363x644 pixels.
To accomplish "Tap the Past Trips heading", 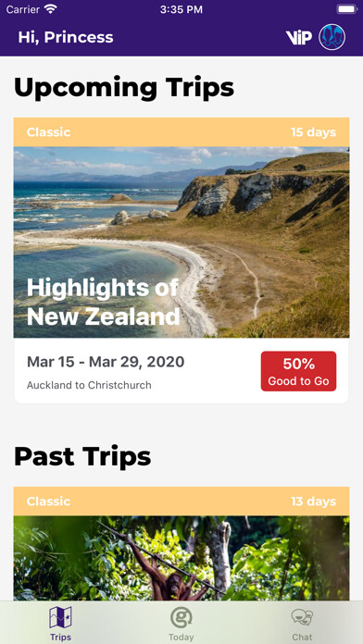I will [82, 457].
